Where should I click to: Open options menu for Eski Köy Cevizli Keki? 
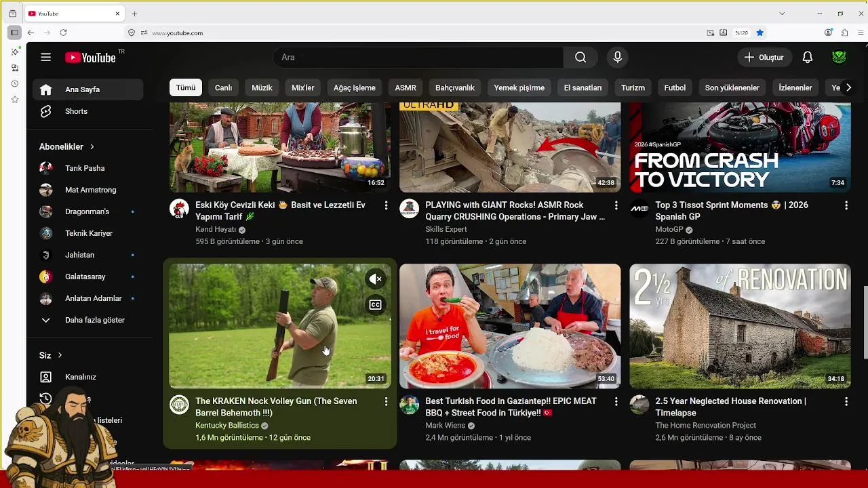[x=386, y=205]
